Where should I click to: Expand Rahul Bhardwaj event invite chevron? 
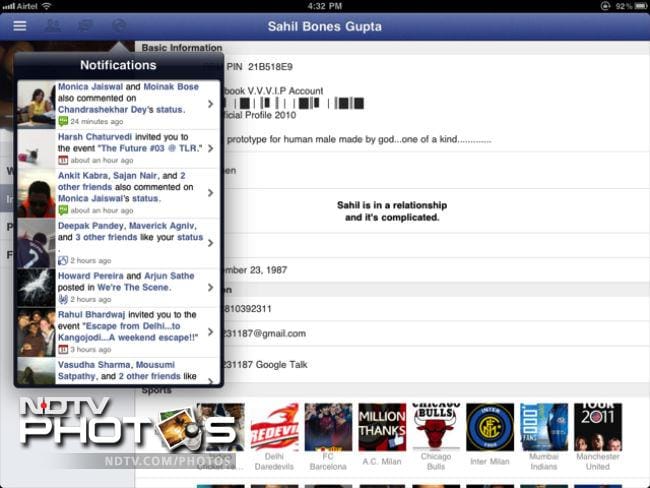[x=211, y=332]
